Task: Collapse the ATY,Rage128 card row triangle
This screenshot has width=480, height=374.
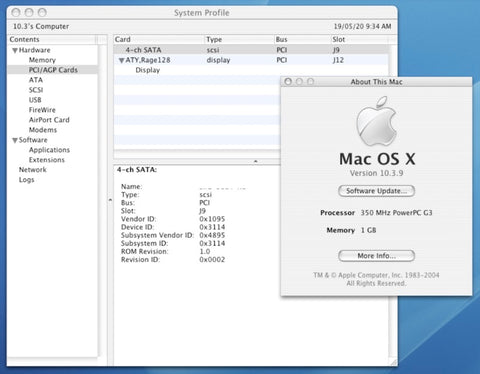Action: tap(122, 60)
